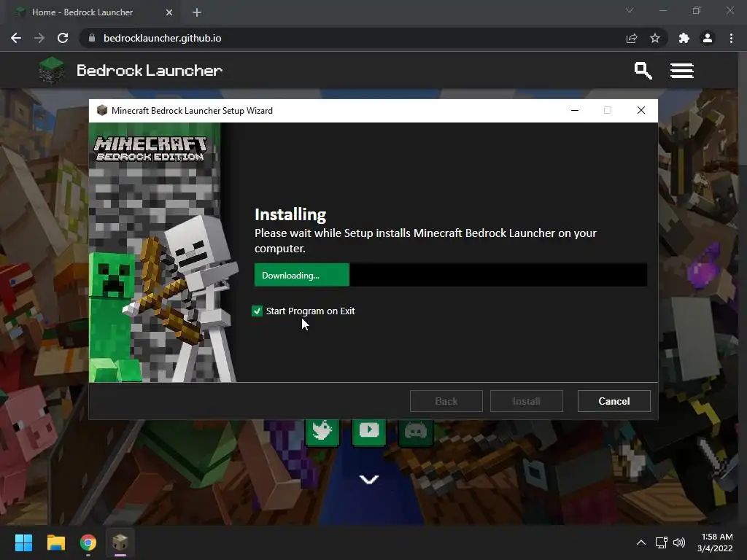This screenshot has width=747, height=560.
Task: Click the disabled Install button
Action: (527, 401)
